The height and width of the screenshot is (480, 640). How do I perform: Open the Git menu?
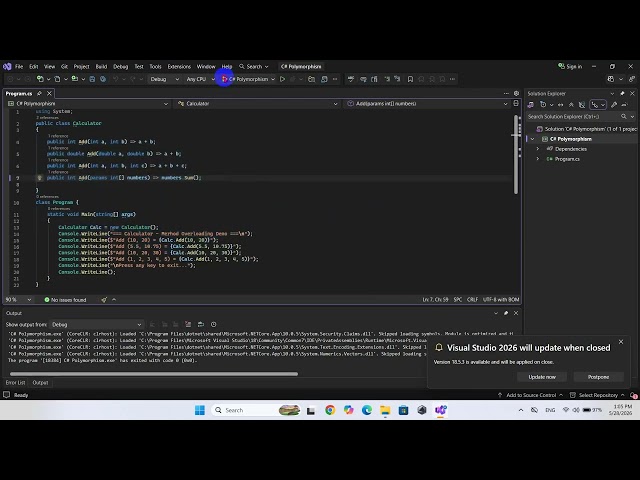(x=64, y=67)
